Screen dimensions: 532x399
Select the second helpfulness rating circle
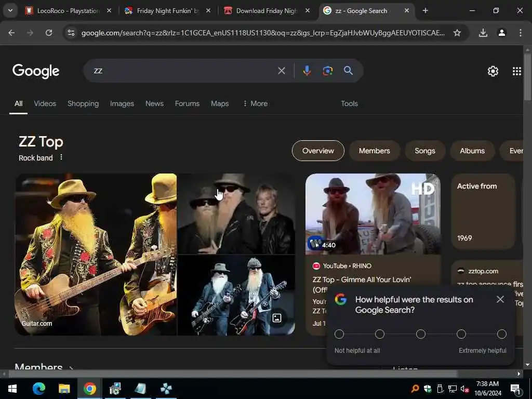(x=380, y=334)
